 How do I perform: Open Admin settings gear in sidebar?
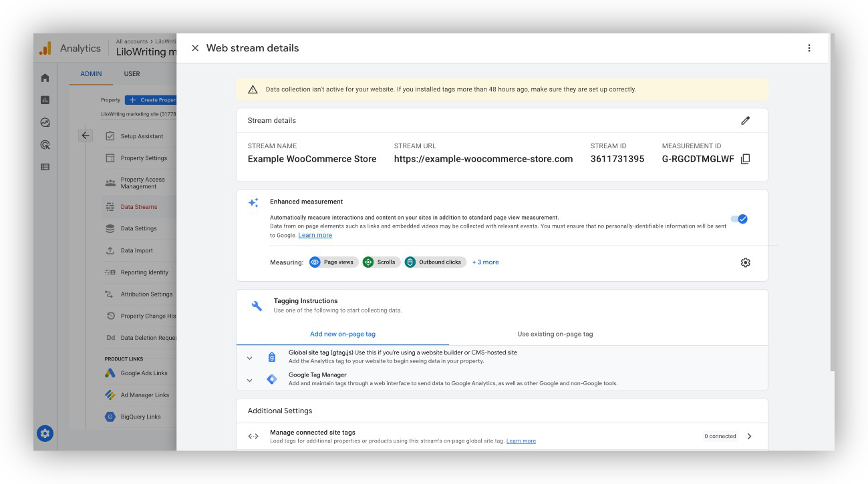[x=45, y=433]
